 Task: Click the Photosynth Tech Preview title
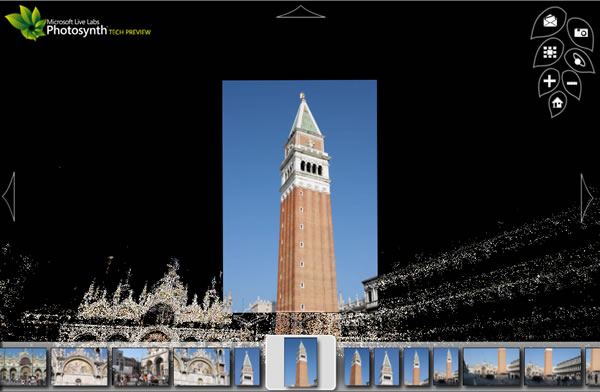(x=99, y=31)
